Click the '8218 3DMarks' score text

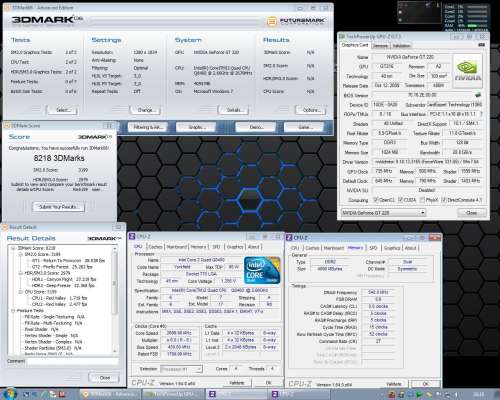pyautogui.click(x=59, y=158)
